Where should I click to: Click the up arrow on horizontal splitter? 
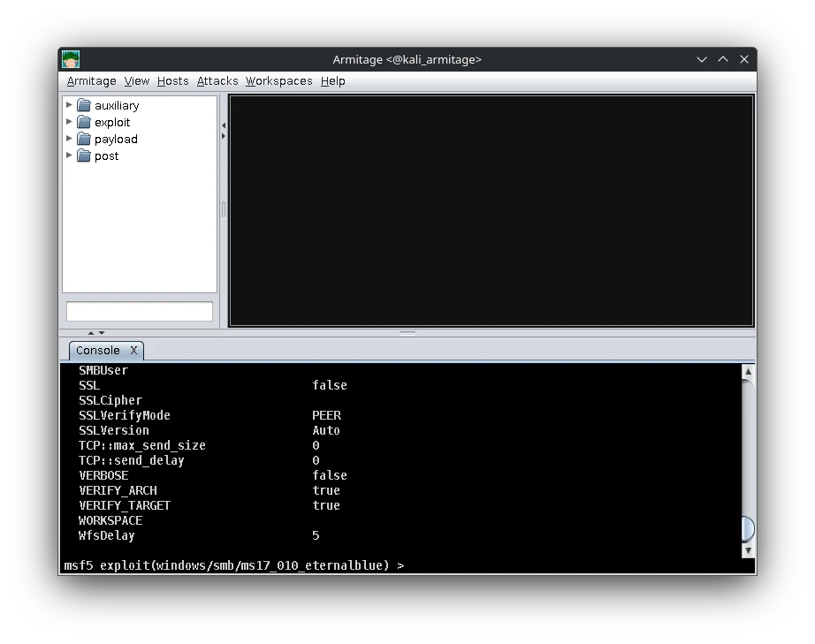tap(91, 333)
